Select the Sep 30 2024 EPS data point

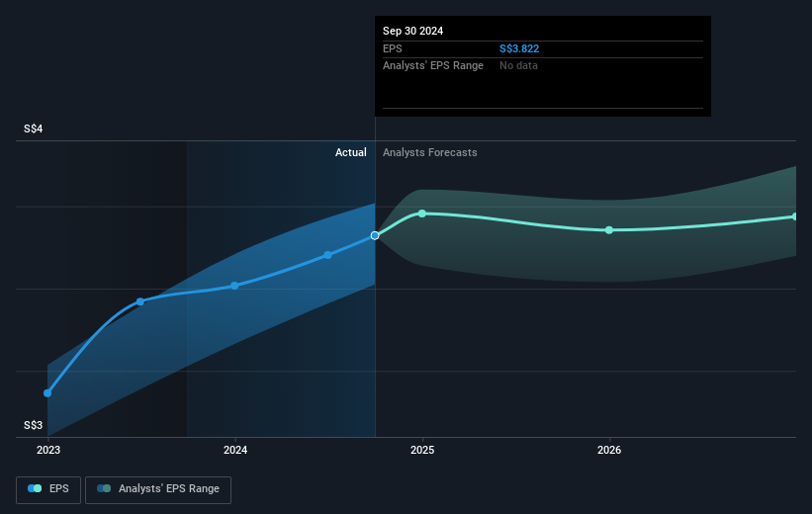coord(375,235)
